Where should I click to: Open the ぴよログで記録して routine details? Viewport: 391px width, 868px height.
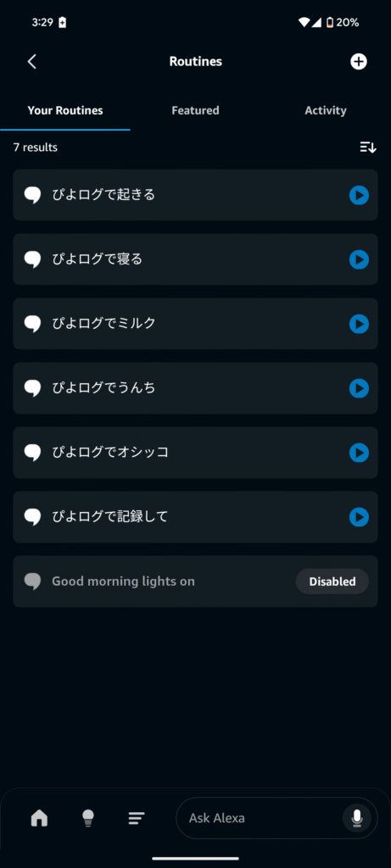(195, 517)
